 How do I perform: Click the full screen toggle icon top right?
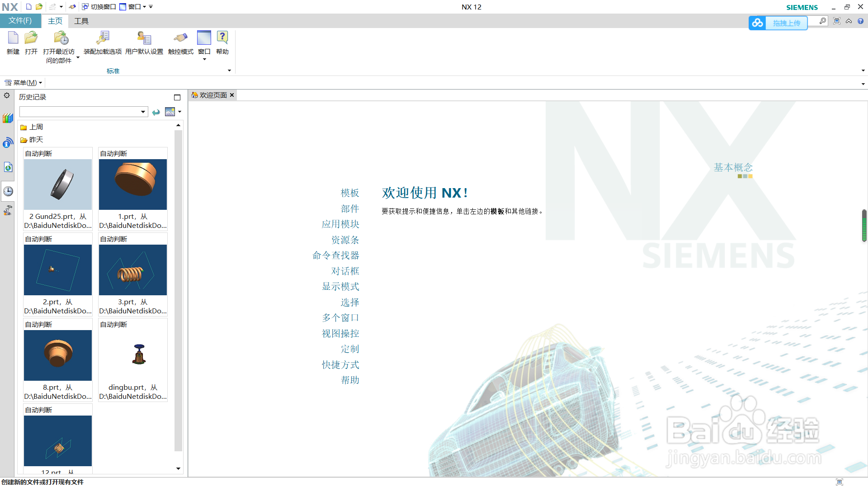tap(837, 21)
